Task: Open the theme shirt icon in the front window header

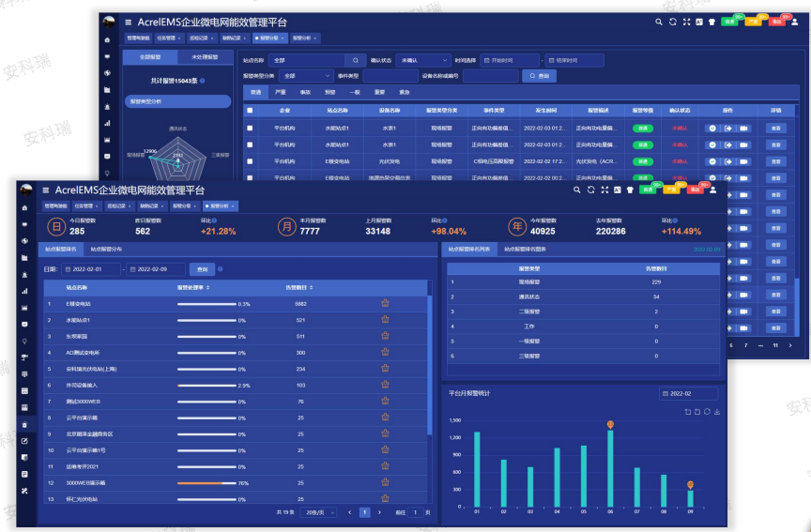Action: (x=630, y=190)
